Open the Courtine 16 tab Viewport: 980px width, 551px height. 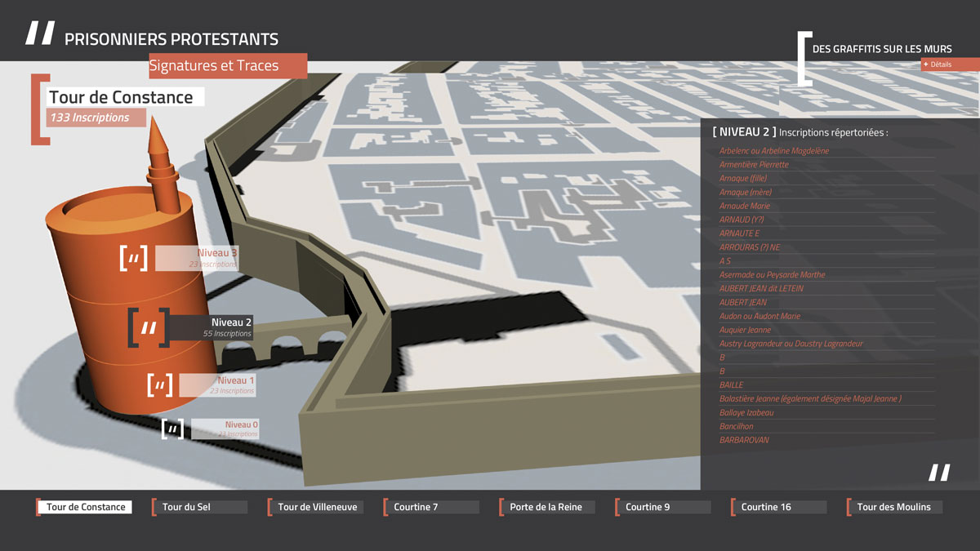click(x=778, y=507)
